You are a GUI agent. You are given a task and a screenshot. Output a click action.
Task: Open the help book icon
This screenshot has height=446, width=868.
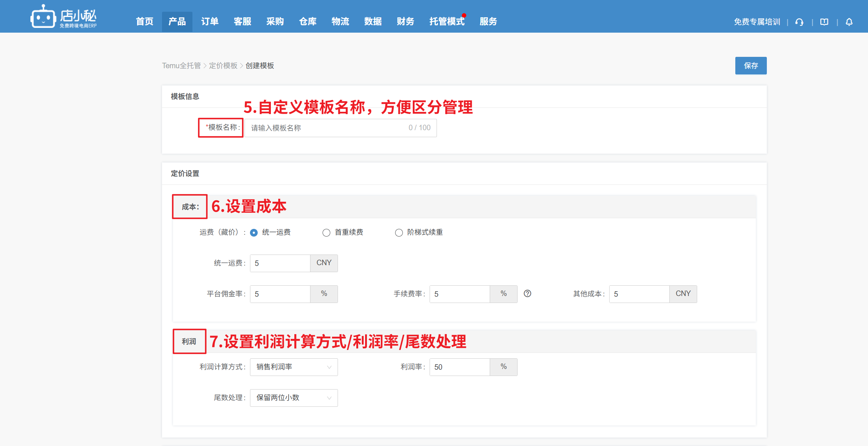click(x=824, y=22)
